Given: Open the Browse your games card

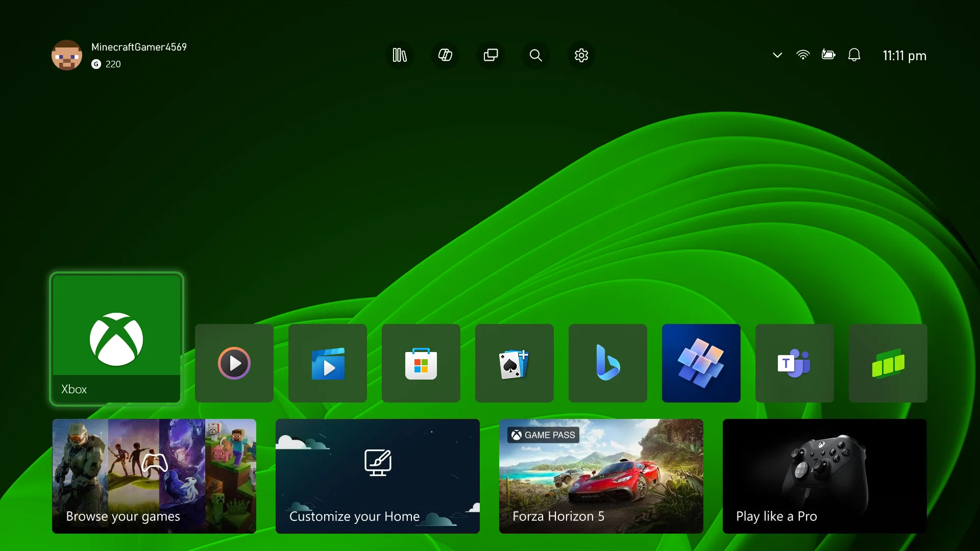Looking at the screenshot, I should coord(154,476).
